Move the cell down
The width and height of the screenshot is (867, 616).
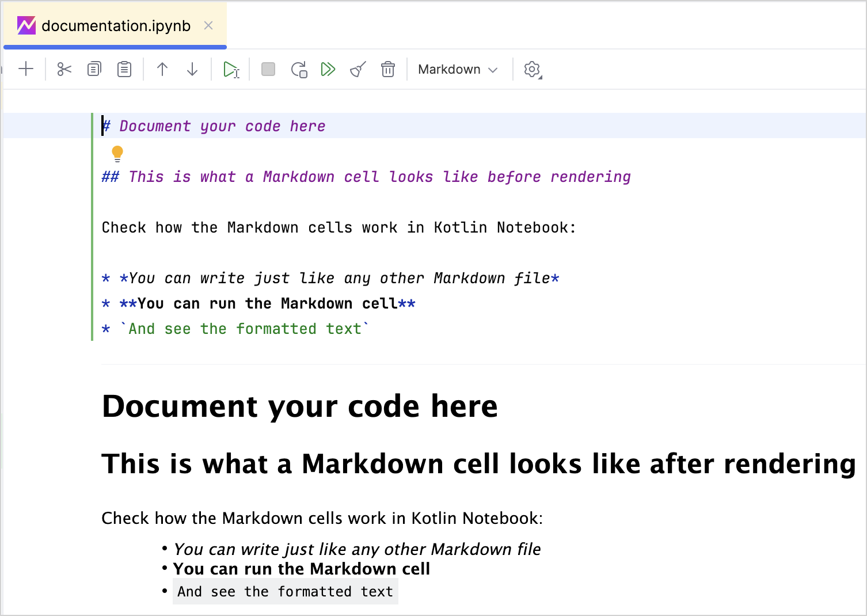coord(192,69)
